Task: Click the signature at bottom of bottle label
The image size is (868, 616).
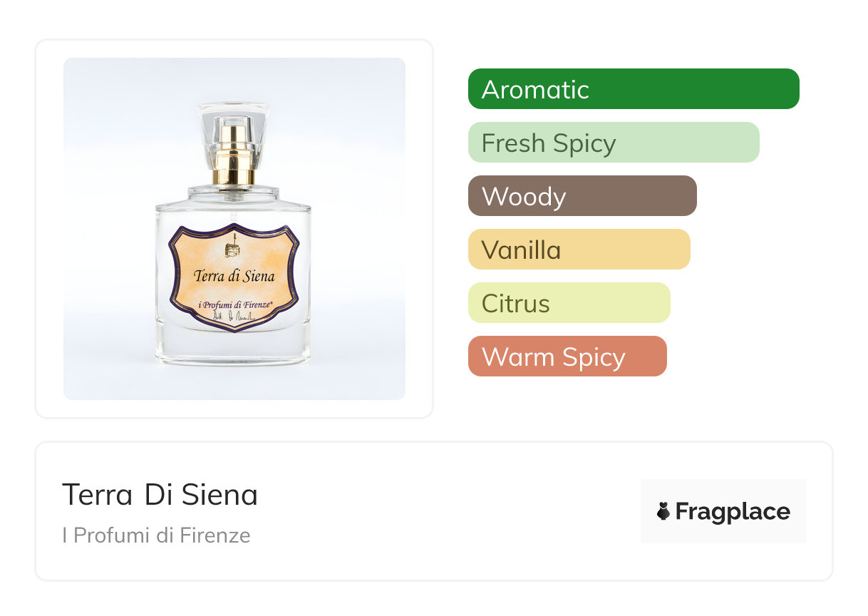Action: [234, 317]
